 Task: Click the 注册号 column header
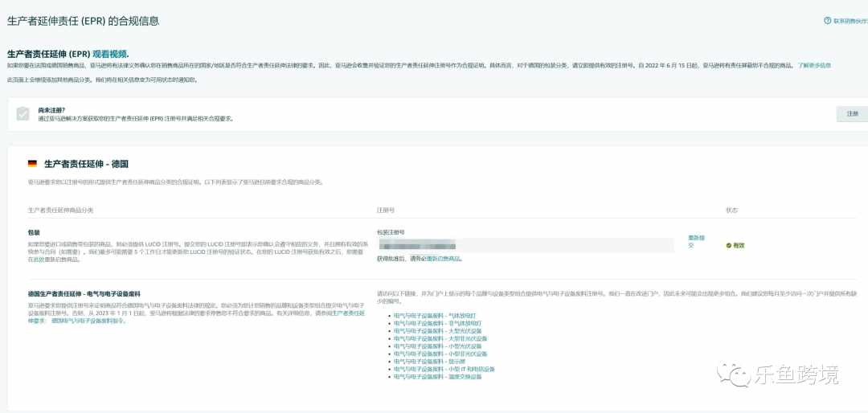pyautogui.click(x=385, y=211)
